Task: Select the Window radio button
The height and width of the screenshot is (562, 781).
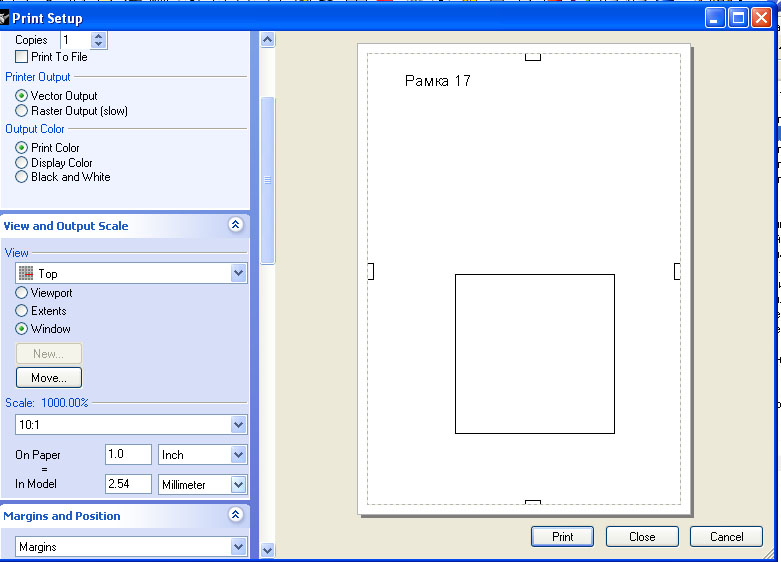Action: coord(21,329)
